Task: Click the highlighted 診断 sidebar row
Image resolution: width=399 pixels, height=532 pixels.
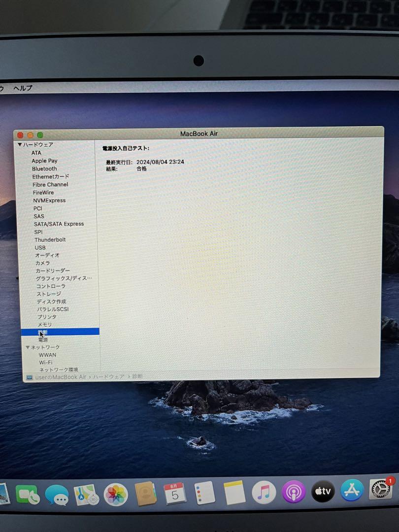Action: 60,332
